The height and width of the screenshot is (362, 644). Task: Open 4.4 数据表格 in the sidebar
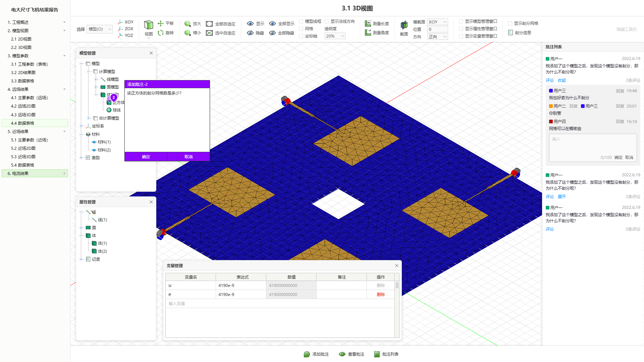coord(22,123)
